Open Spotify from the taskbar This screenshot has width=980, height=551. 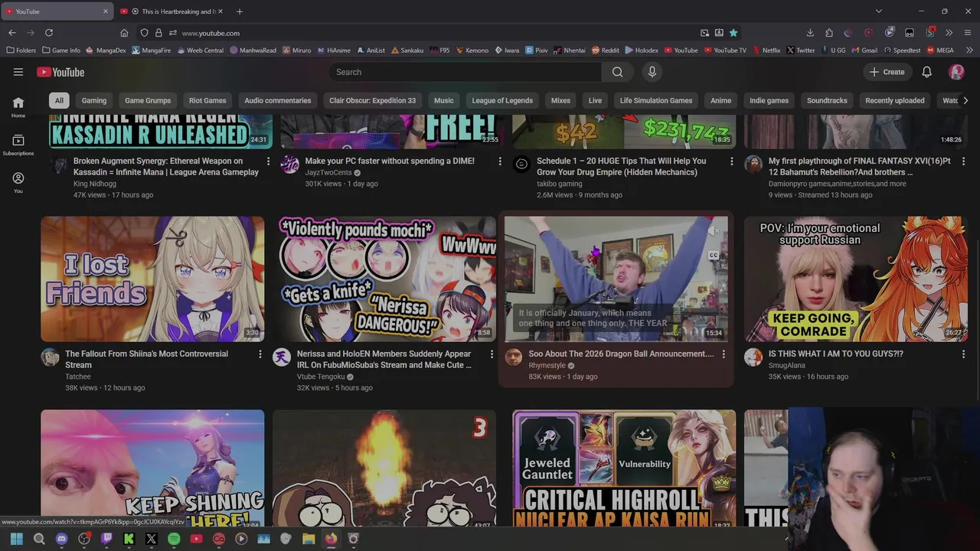tap(174, 539)
